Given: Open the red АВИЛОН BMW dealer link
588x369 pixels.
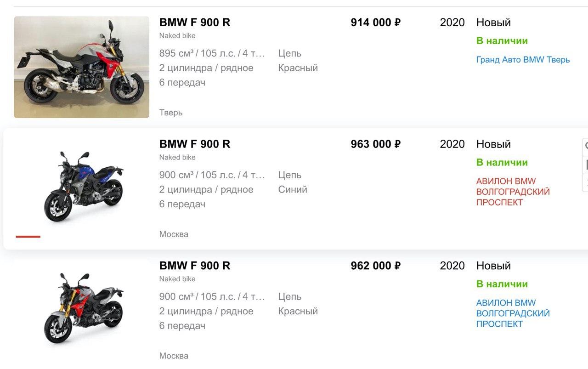Looking at the screenshot, I should point(513,192).
